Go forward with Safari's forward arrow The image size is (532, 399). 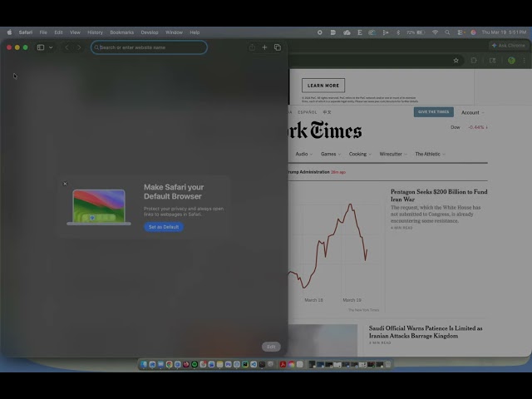(79, 47)
